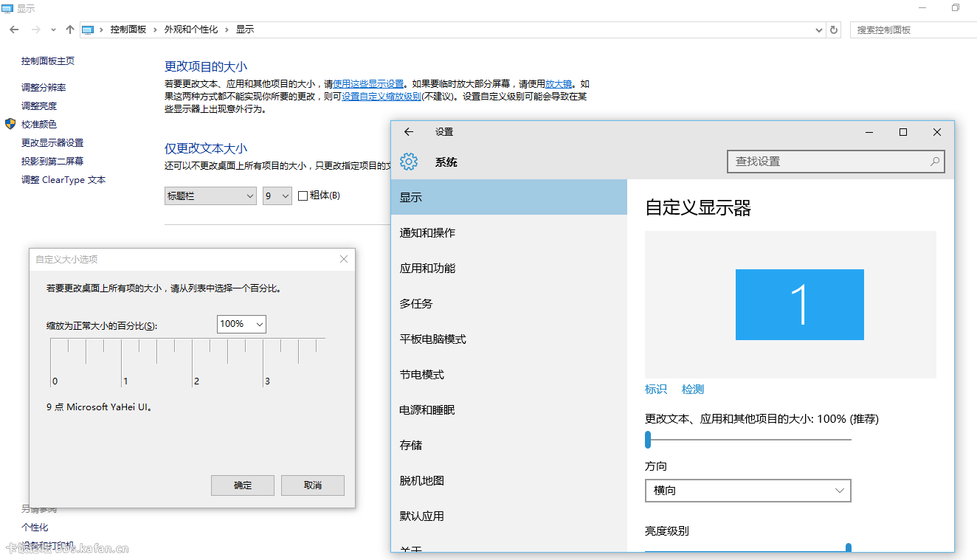Click the 标识 link

tap(656, 390)
